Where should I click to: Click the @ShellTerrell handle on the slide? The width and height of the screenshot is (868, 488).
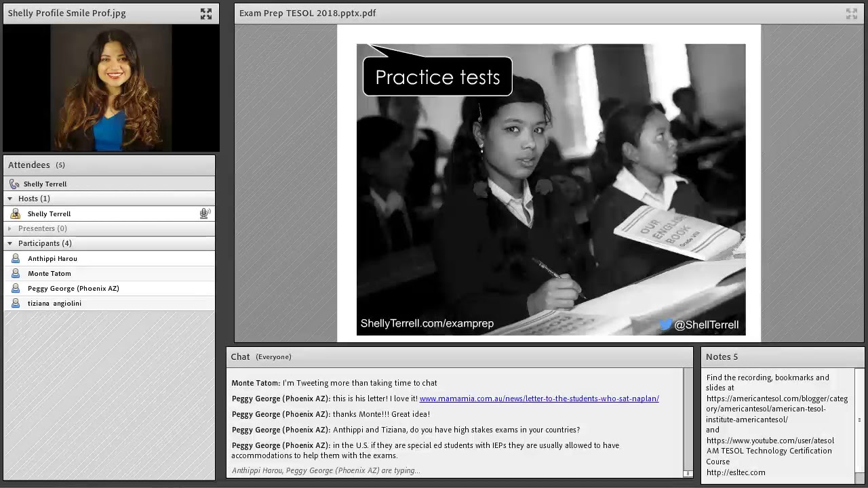pos(706,325)
